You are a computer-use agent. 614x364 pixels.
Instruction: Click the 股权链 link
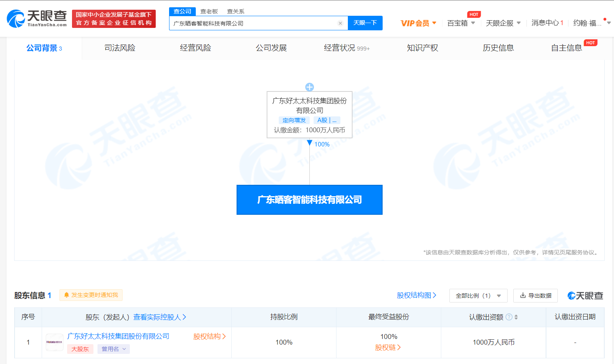[x=388, y=348]
